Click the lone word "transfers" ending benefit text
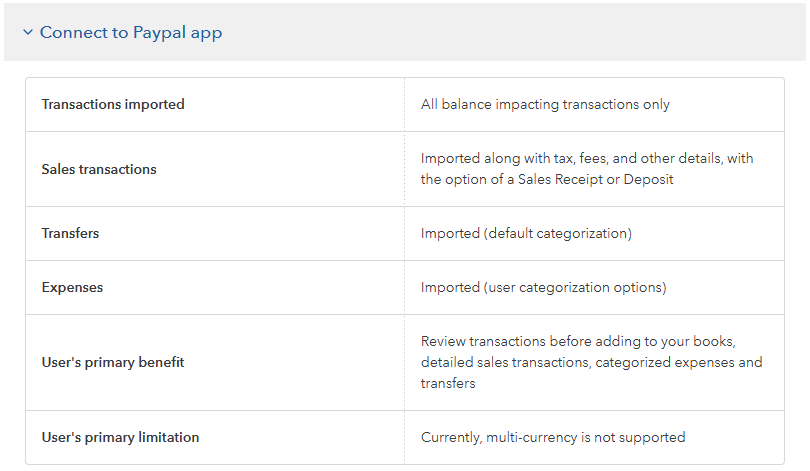Screen dimensions: 810x471 click(x=448, y=384)
